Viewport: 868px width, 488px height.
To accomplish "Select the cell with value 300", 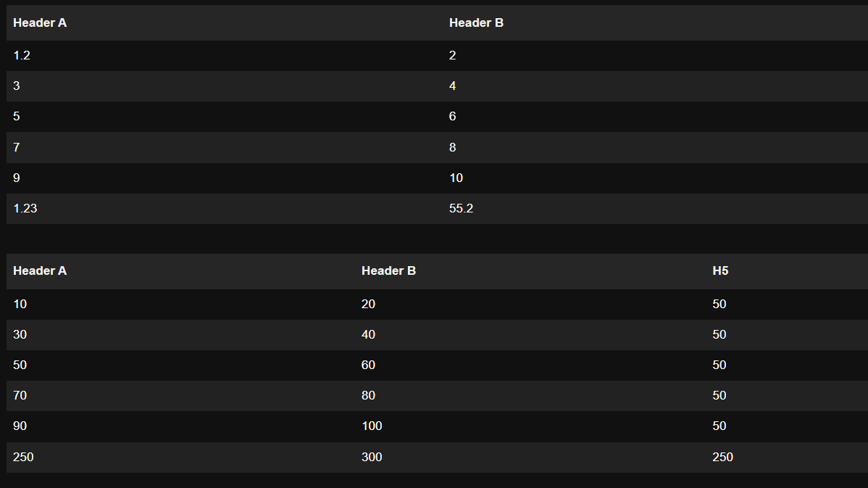I will [x=372, y=457].
